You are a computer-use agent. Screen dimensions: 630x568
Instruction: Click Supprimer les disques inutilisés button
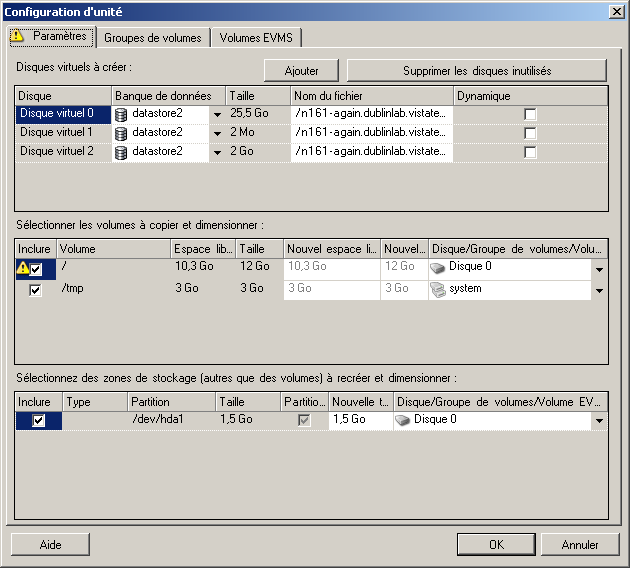pos(476,71)
